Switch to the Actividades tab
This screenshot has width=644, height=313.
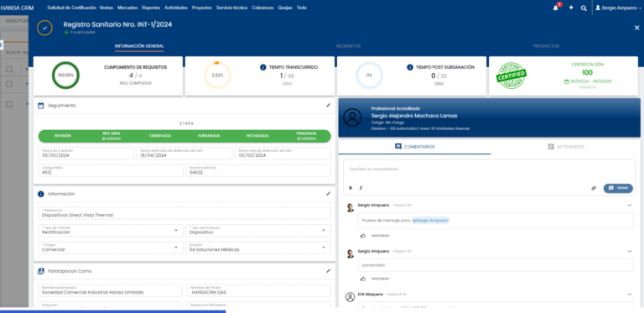(566, 147)
